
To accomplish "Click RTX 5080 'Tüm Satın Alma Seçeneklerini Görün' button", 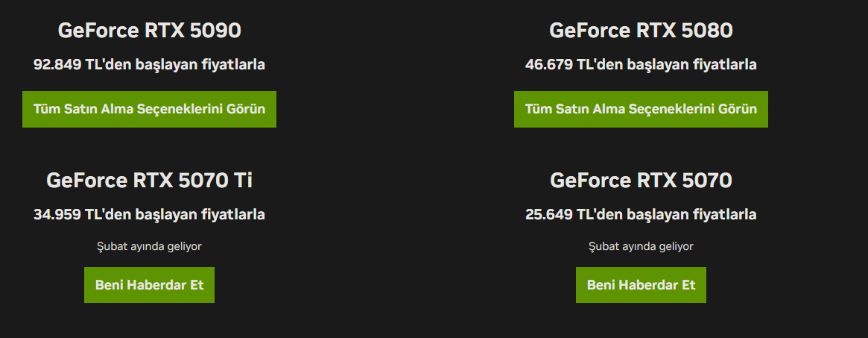I will [x=641, y=109].
